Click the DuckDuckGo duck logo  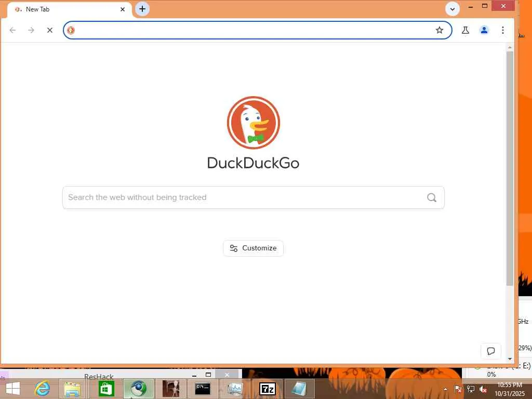pyautogui.click(x=254, y=123)
